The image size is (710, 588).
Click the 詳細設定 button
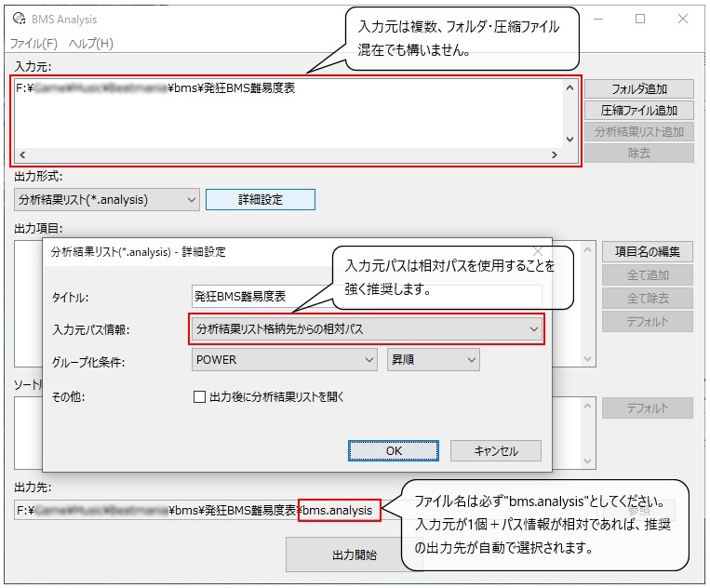click(261, 200)
